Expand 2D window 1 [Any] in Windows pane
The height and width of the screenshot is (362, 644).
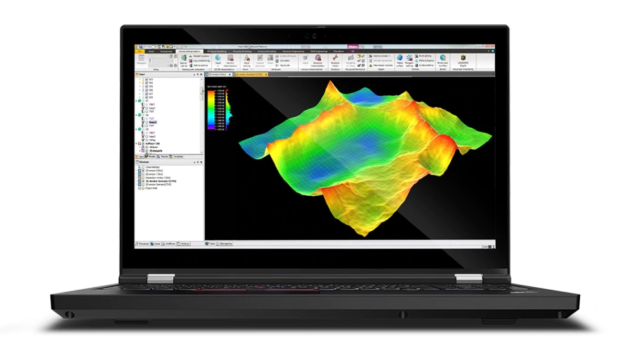(x=137, y=174)
